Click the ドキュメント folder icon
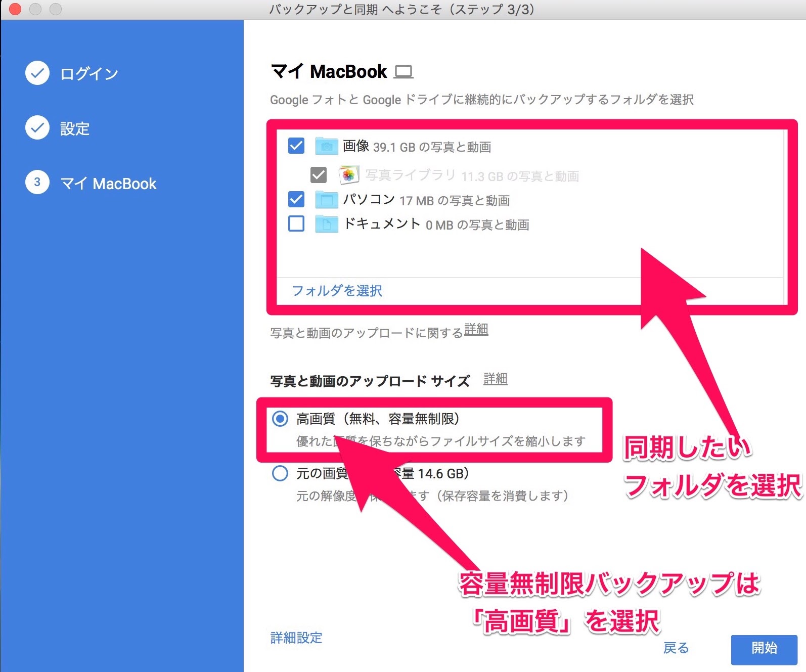The height and width of the screenshot is (672, 806). 327,223
